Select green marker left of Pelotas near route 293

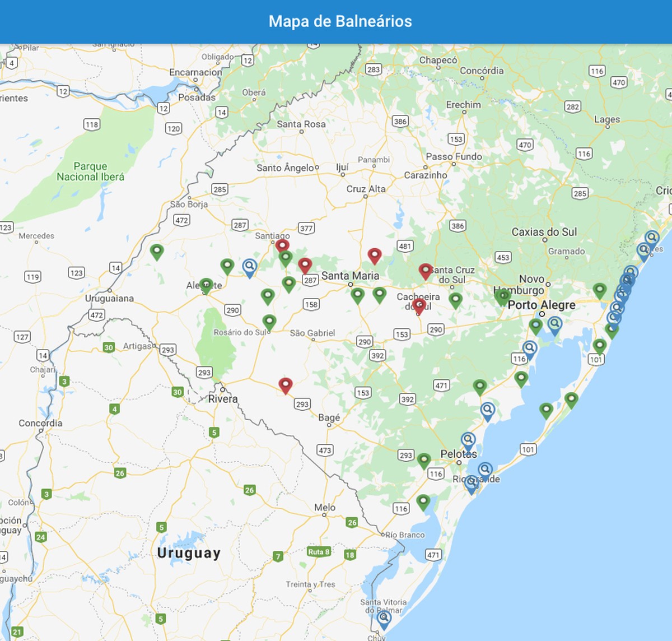click(x=424, y=461)
